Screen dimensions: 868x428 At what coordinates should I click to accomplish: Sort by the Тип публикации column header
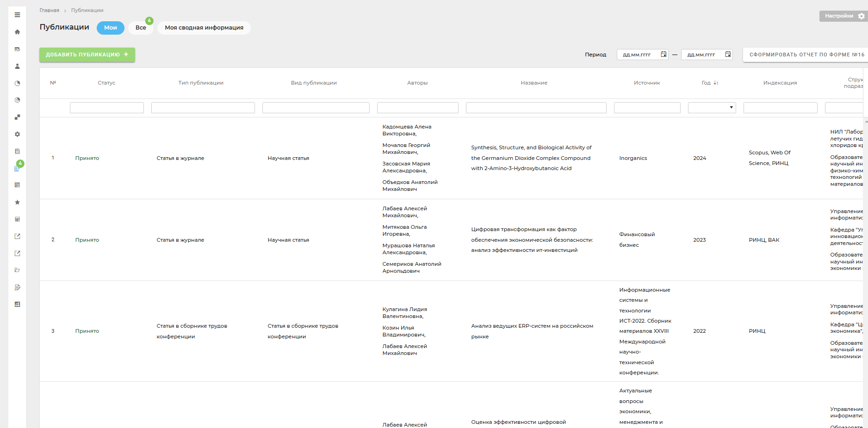[x=201, y=83]
